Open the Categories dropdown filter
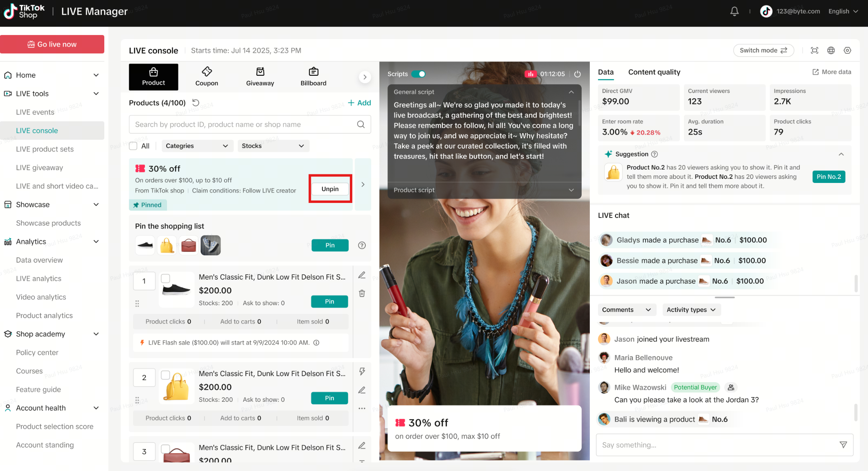The height and width of the screenshot is (471, 868). (x=197, y=146)
